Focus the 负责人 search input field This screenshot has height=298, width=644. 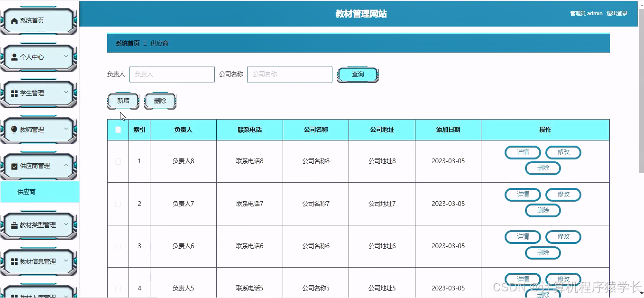click(x=172, y=74)
